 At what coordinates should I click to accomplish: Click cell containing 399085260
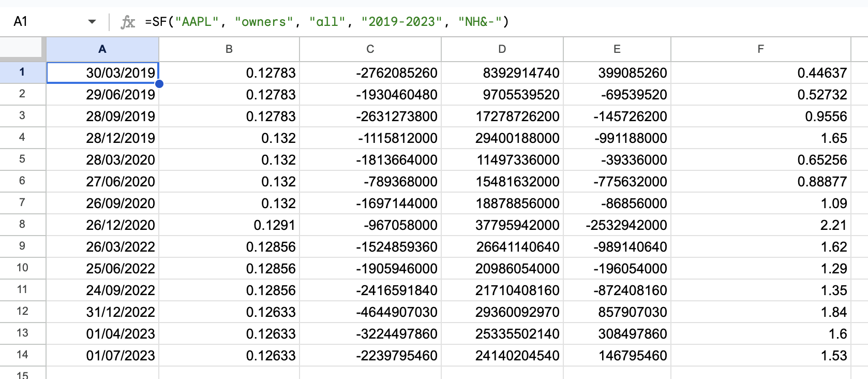[617, 72]
